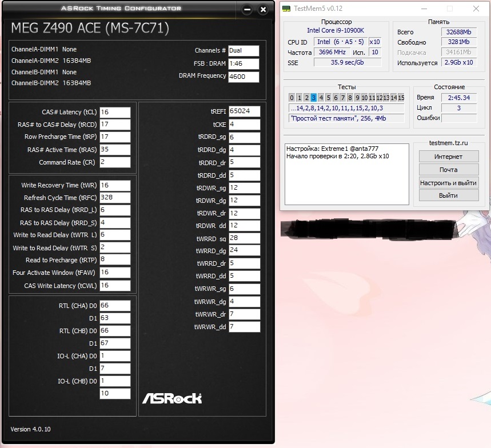The height and width of the screenshot is (448, 491).
Task: Click the tWRWR_dd value field
Action: tap(244, 327)
